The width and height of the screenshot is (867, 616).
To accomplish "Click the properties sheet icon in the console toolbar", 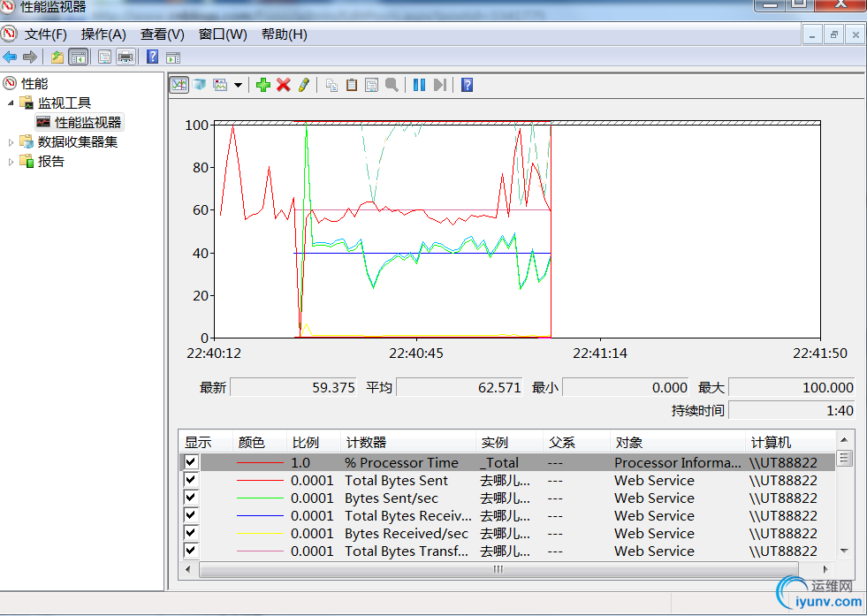I will 104,57.
